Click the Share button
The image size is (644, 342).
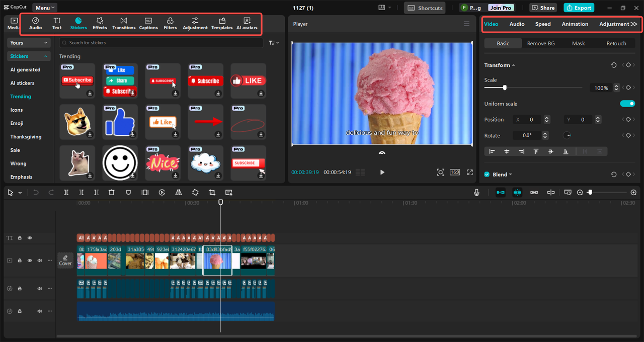(x=542, y=8)
